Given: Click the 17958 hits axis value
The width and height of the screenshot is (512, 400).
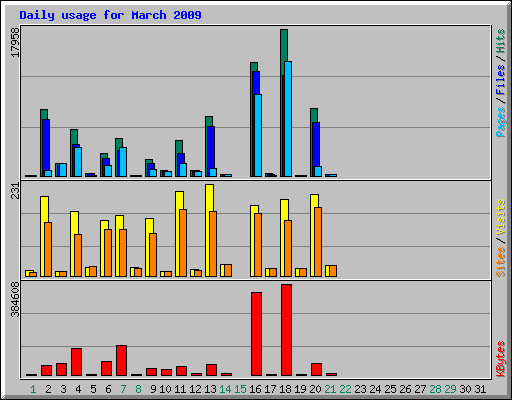Looking at the screenshot, I should 15,42.
